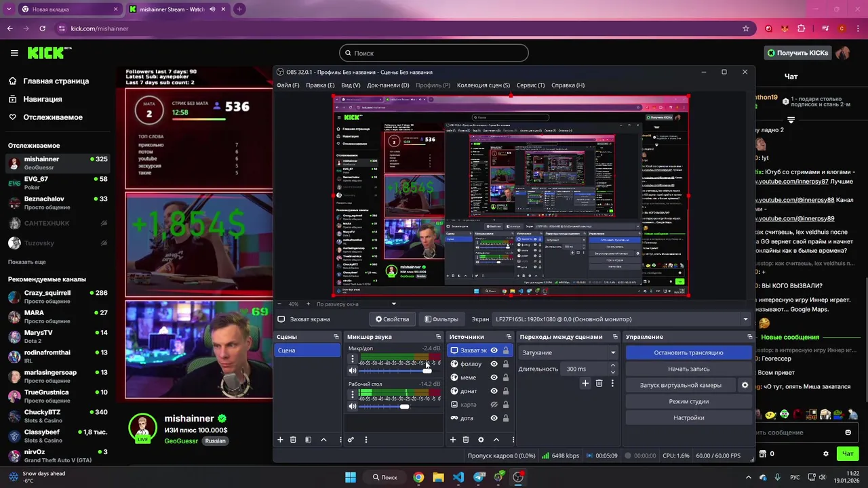The width and height of the screenshot is (868, 488).
Task: Decrease transition duration with down arrow
Action: [x=613, y=372]
